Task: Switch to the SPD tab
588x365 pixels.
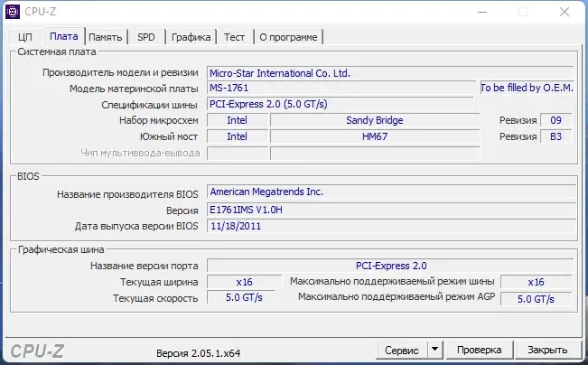Action: click(x=146, y=37)
